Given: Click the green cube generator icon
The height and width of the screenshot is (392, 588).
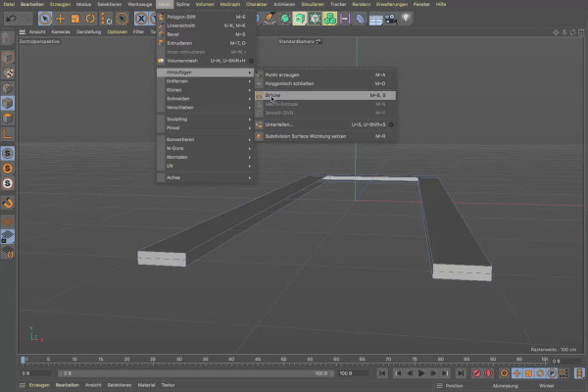Looking at the screenshot, I should tap(299, 19).
